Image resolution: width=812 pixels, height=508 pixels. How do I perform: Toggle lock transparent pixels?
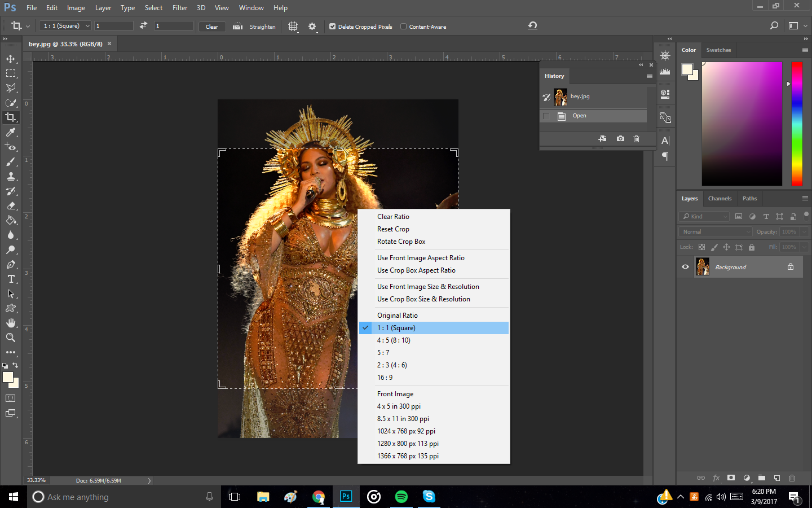tap(701, 247)
